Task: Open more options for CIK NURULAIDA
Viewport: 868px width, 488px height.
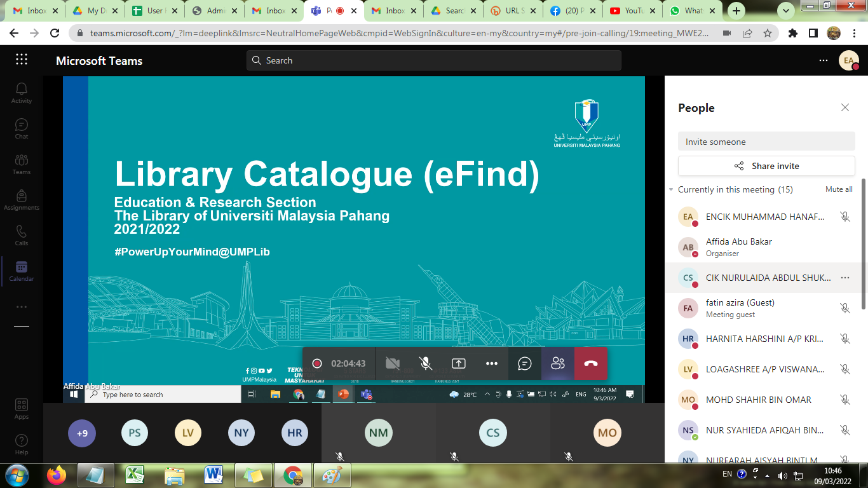Action: pyautogui.click(x=845, y=278)
